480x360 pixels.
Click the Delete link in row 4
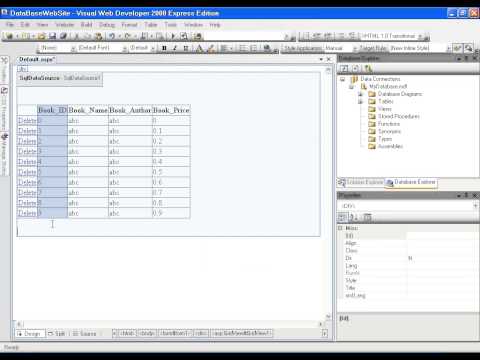coord(27,162)
